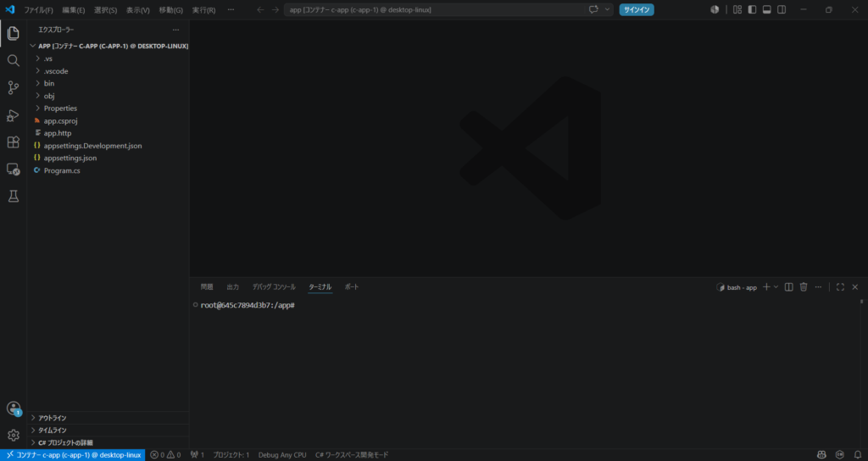Switch to the 出力 panel tab
This screenshot has width=868, height=461.
[x=232, y=286]
